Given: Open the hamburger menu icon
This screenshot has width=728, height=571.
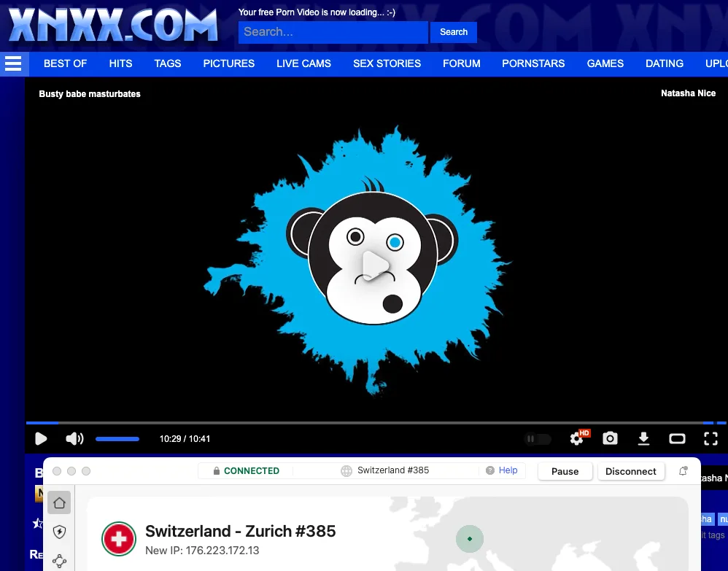Looking at the screenshot, I should coord(13,63).
